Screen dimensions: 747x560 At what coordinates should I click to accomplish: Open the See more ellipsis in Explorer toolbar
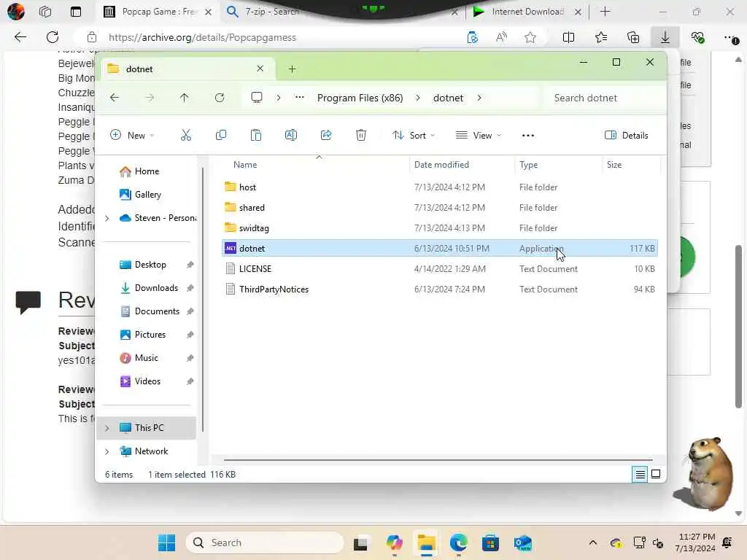[528, 135]
